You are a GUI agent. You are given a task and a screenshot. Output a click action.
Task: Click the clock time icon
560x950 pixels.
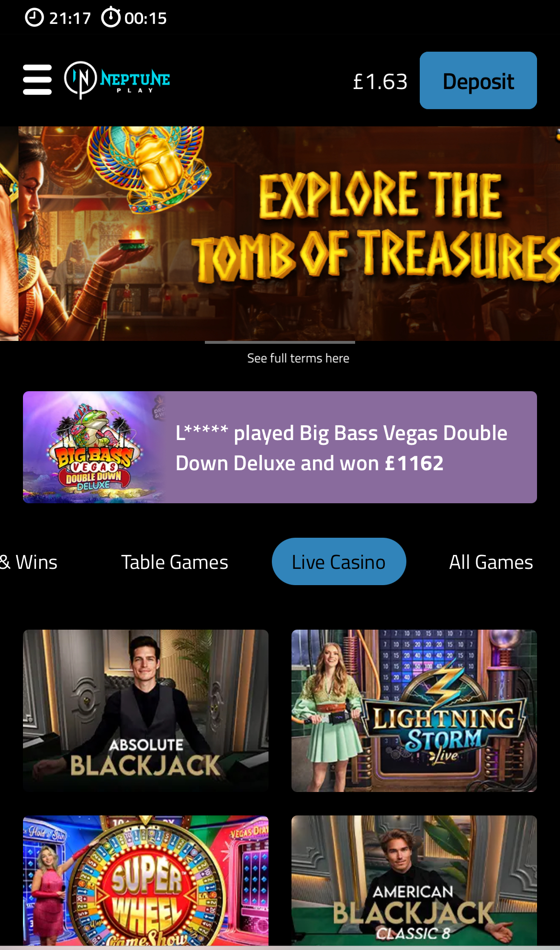[x=34, y=18]
